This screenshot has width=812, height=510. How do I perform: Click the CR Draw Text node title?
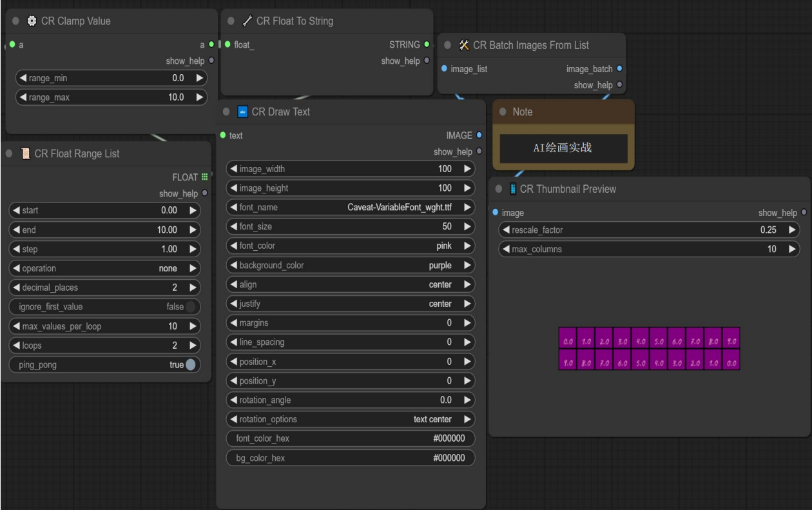[281, 112]
